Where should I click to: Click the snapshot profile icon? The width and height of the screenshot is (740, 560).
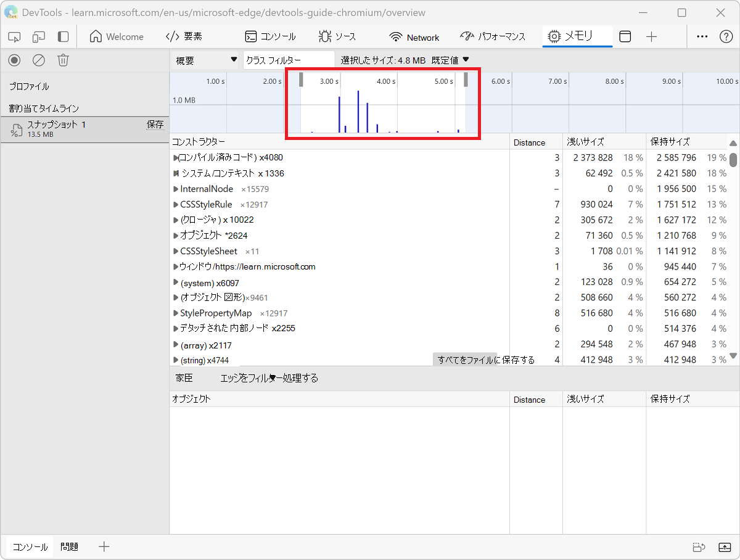click(x=17, y=130)
